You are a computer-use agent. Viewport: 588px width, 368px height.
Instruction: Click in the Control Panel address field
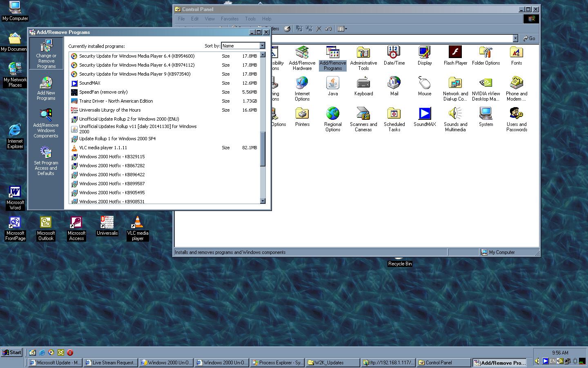[392, 38]
